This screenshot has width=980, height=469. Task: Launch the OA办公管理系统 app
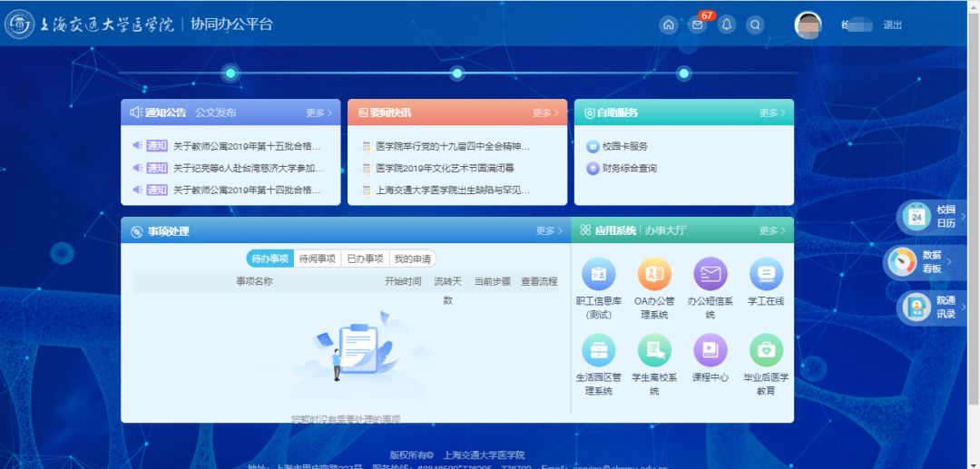(654, 274)
